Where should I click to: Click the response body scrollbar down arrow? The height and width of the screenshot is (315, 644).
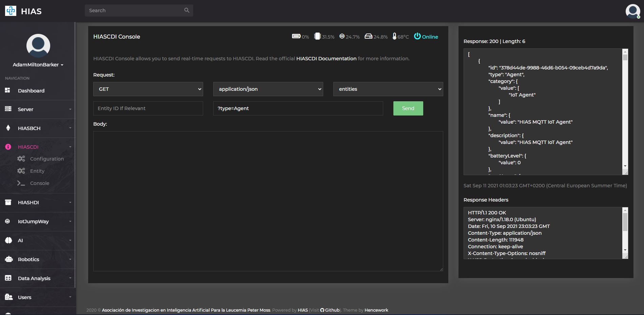pos(625,166)
